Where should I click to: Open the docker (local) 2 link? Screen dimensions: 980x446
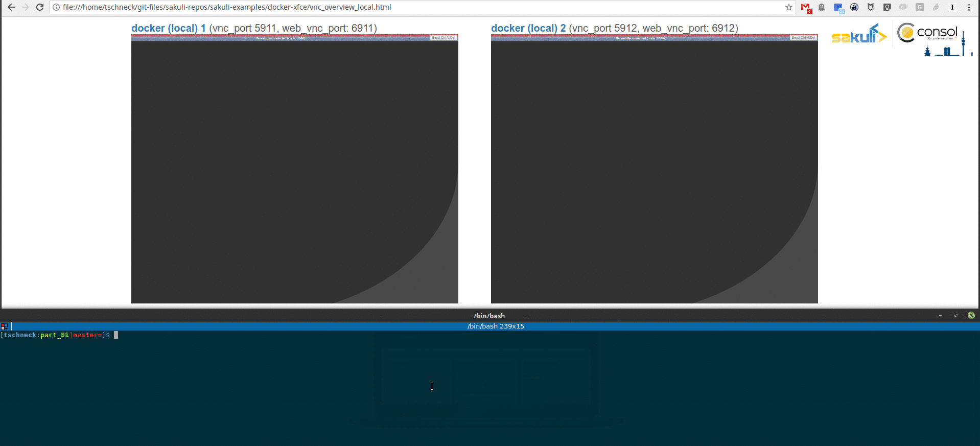click(528, 28)
